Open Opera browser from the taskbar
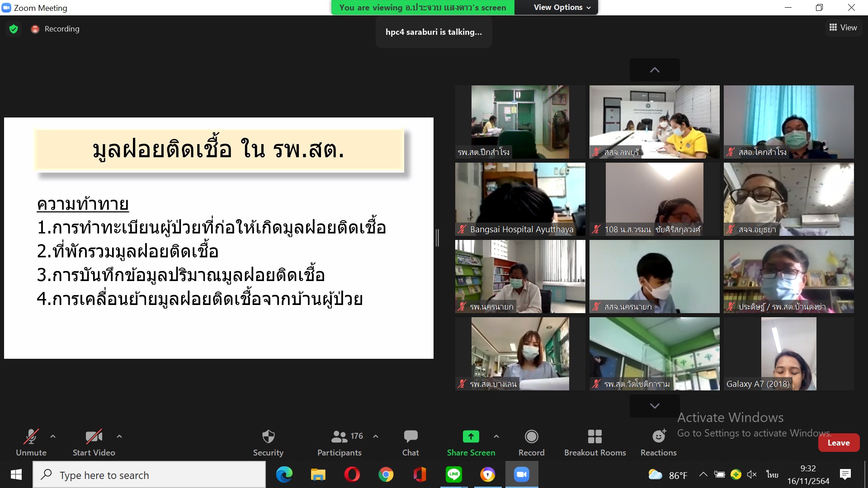 pos(352,474)
